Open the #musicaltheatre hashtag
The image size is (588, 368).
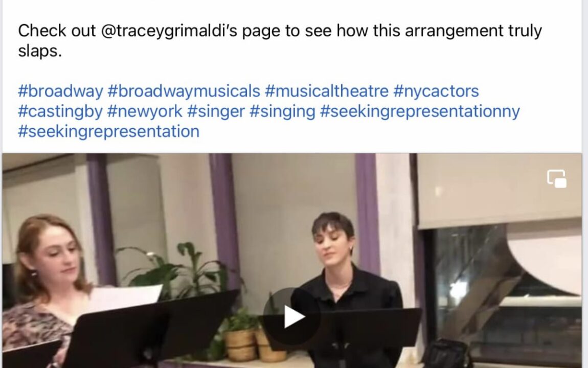(x=327, y=91)
